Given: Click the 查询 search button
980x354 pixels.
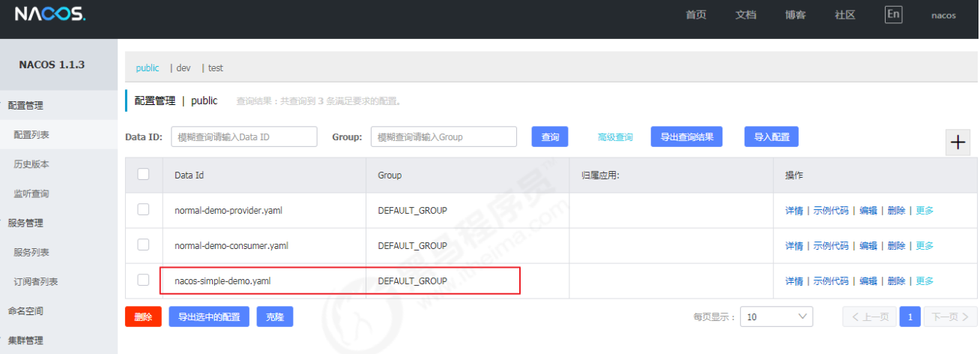Looking at the screenshot, I should [550, 136].
